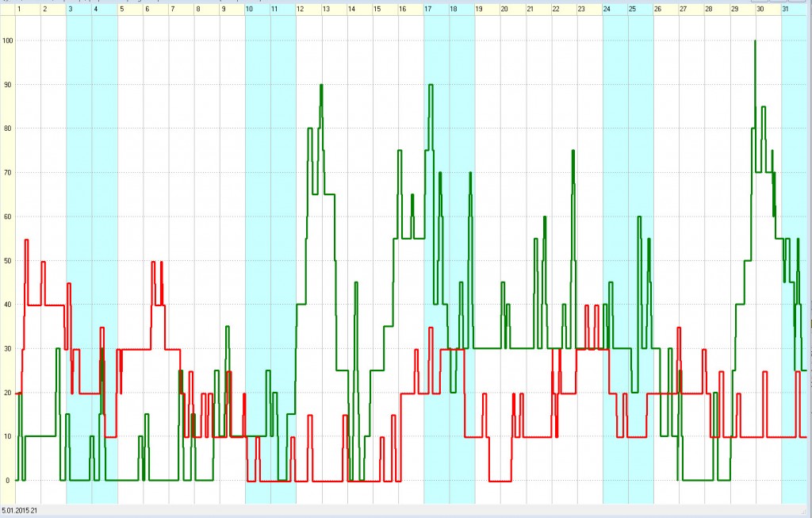Pick day 6 in the date header row
The height and width of the screenshot is (518, 812).
pyautogui.click(x=156, y=9)
